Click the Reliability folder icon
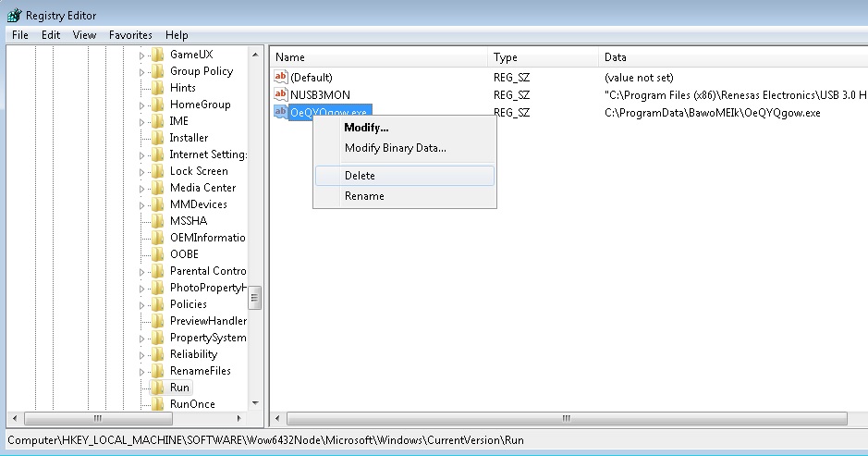The width and height of the screenshot is (868, 456). point(158,354)
